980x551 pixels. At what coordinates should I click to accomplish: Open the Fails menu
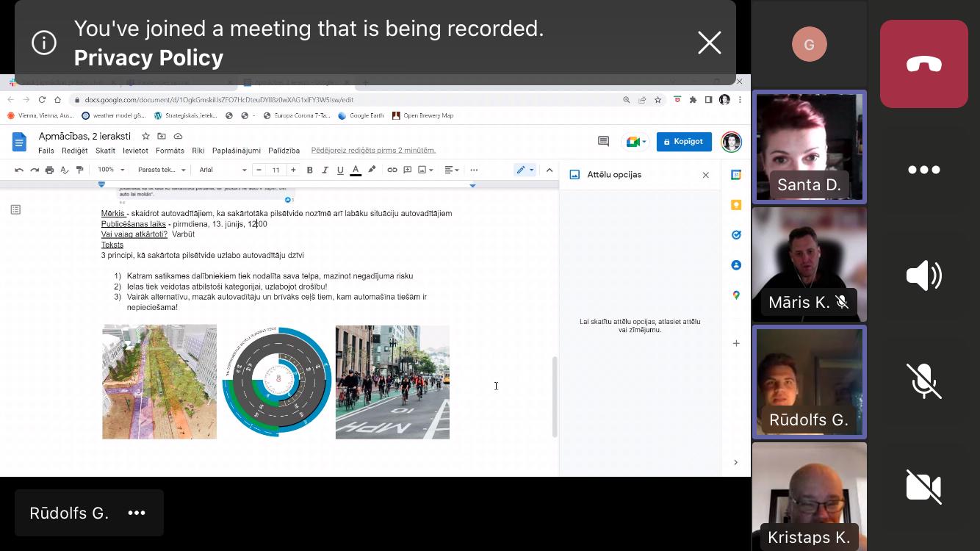point(46,151)
